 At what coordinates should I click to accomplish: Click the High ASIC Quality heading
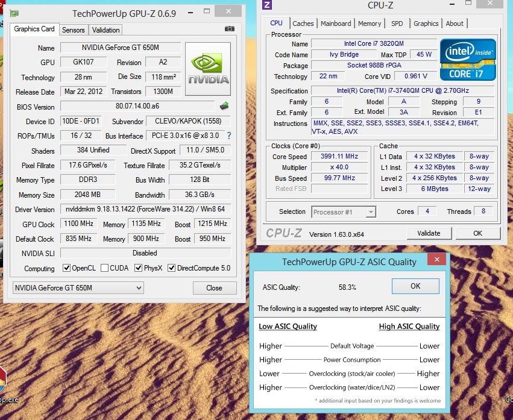[x=409, y=327]
